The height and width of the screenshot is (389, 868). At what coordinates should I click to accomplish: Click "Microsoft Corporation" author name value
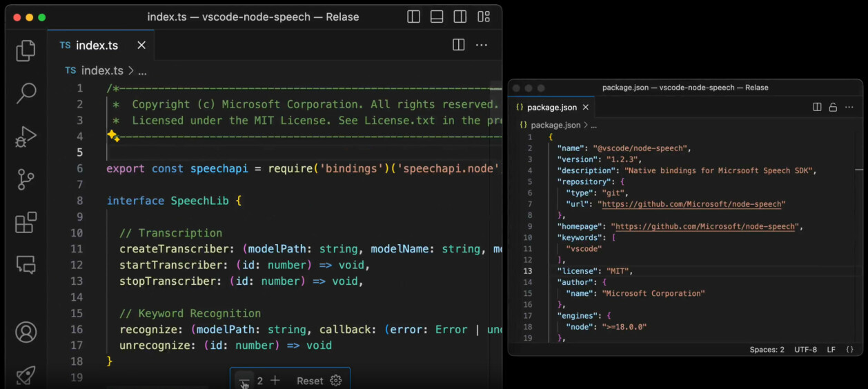(653, 293)
